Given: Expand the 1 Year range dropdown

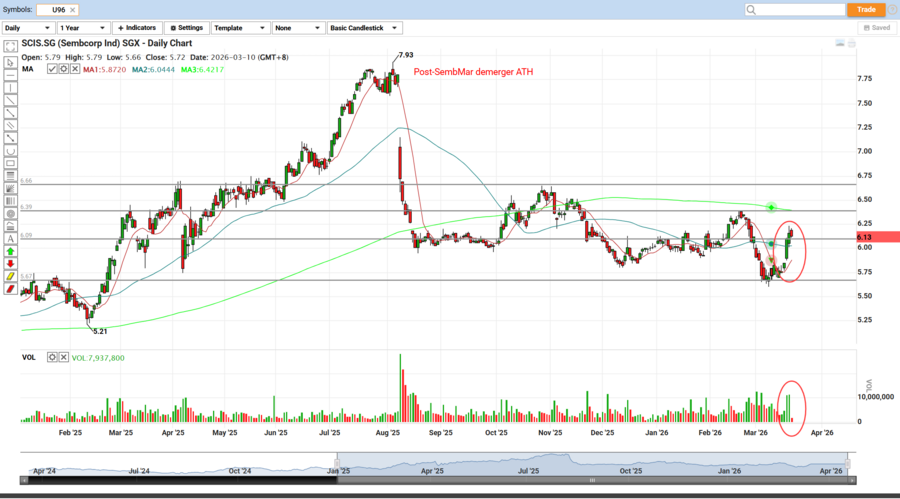Looking at the screenshot, I should 84,28.
